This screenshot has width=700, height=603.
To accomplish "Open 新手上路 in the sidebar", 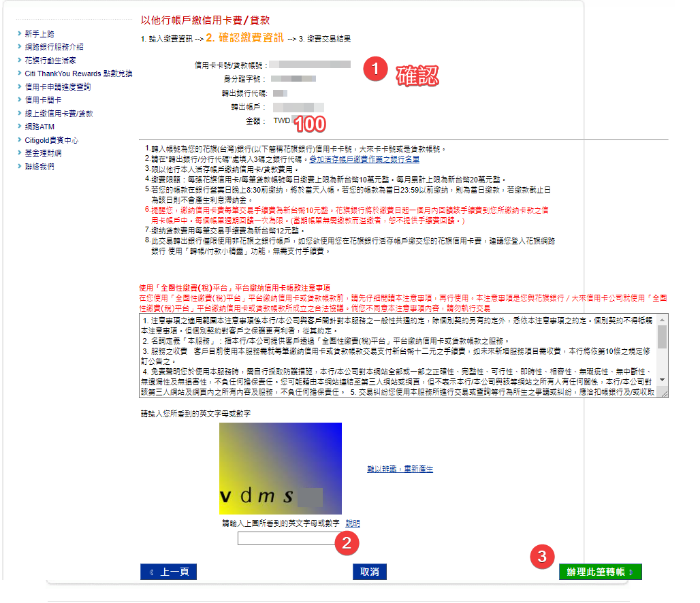I will coord(39,34).
